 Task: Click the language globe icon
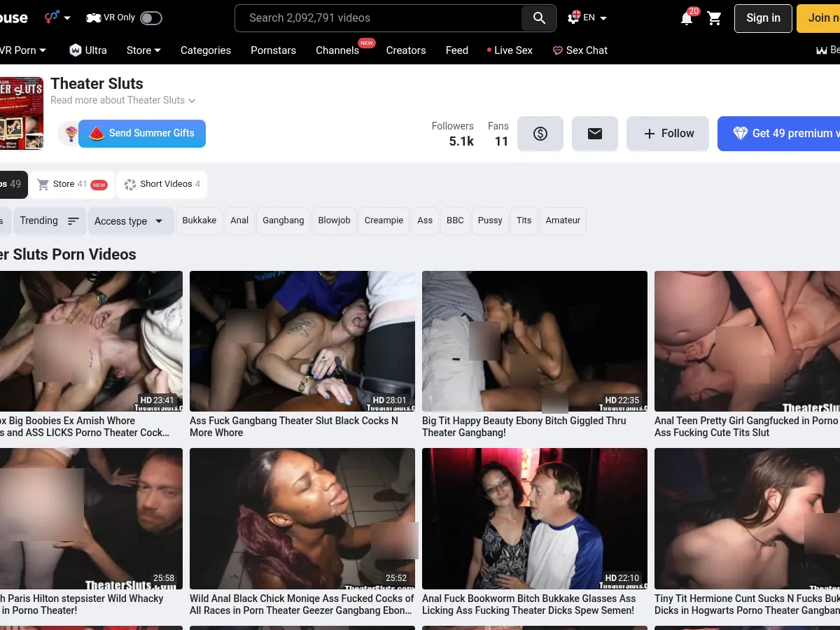click(574, 17)
